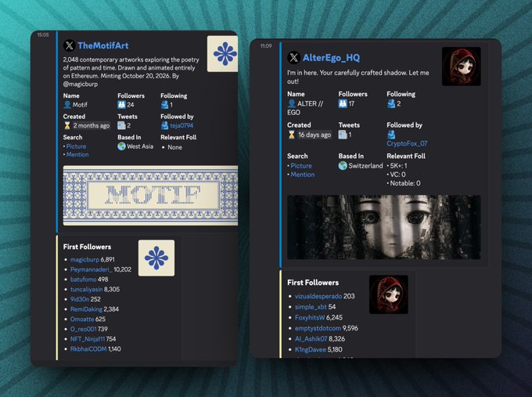This screenshot has width=532, height=397.
Task: Open TheMotifArt profile link
Action: [x=103, y=45]
